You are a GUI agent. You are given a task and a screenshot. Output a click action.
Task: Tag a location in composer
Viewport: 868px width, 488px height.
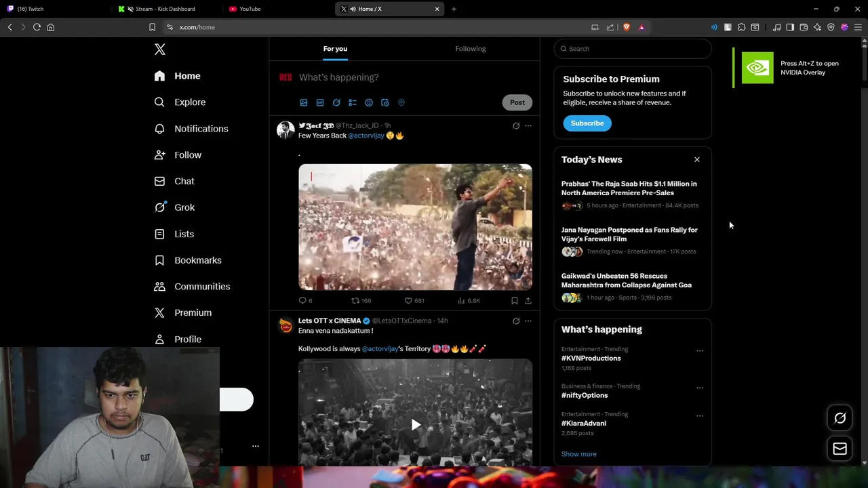tap(401, 102)
